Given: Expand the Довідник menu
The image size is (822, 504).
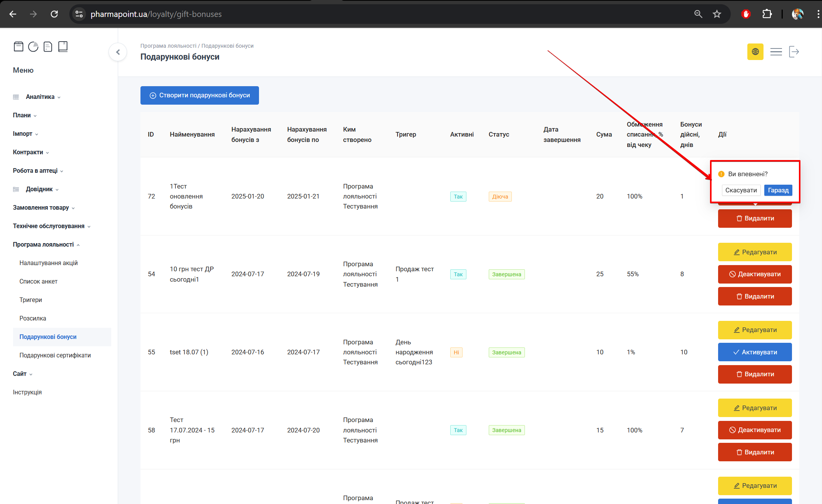Looking at the screenshot, I should click(x=42, y=189).
